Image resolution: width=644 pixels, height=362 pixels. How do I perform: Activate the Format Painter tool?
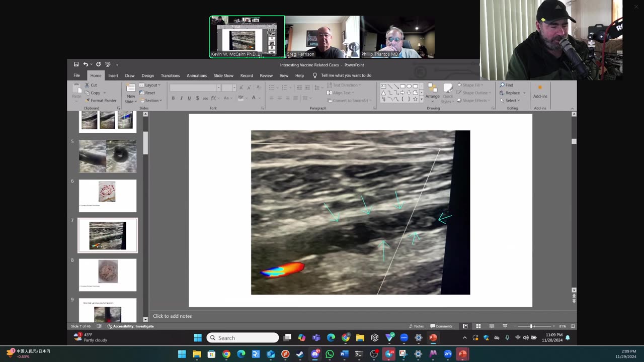click(x=101, y=101)
